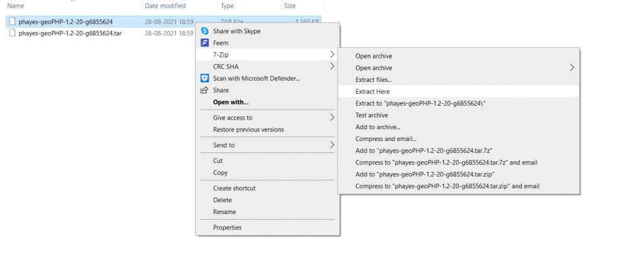
Task: Expand second Open archive submenu arrow
Action: [x=572, y=68]
